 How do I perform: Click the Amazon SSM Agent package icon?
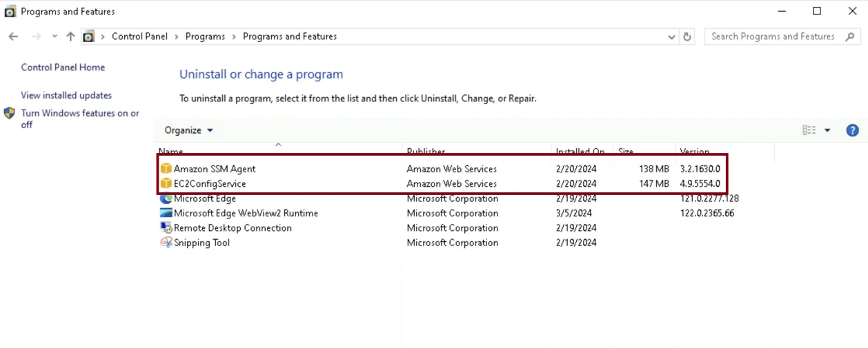point(166,169)
